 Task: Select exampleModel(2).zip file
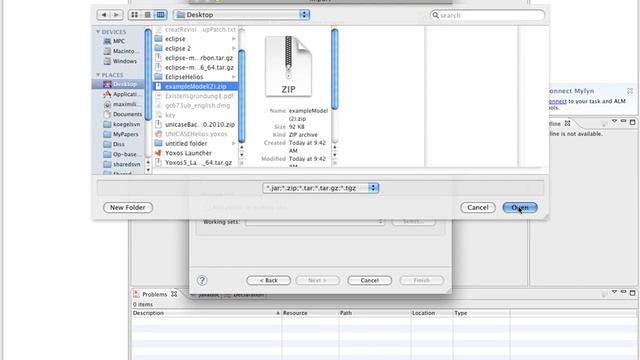[195, 87]
